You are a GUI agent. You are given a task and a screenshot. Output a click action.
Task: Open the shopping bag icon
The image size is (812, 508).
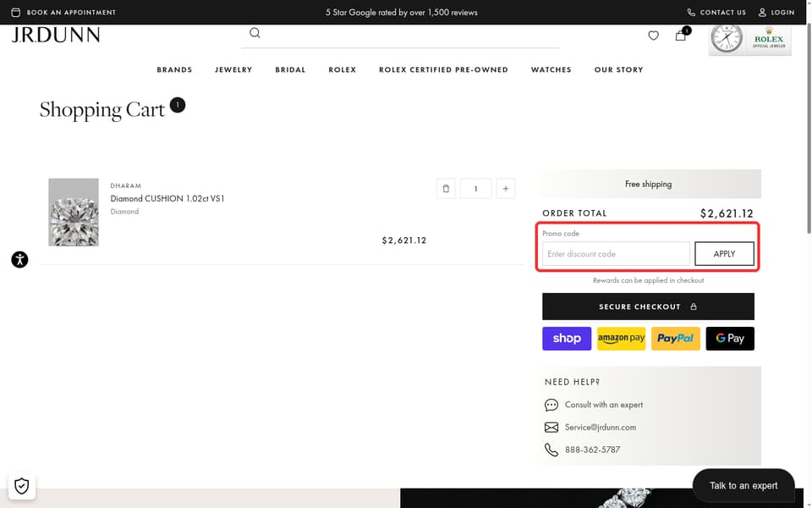(x=680, y=36)
